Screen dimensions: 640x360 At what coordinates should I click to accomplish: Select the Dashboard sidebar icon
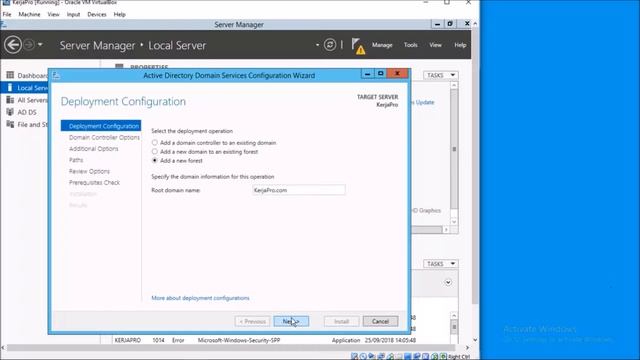[x=10, y=75]
